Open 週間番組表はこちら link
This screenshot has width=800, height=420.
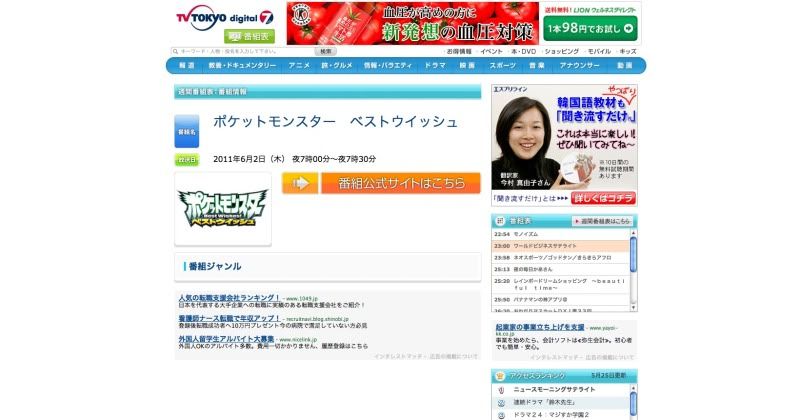pyautogui.click(x=602, y=221)
